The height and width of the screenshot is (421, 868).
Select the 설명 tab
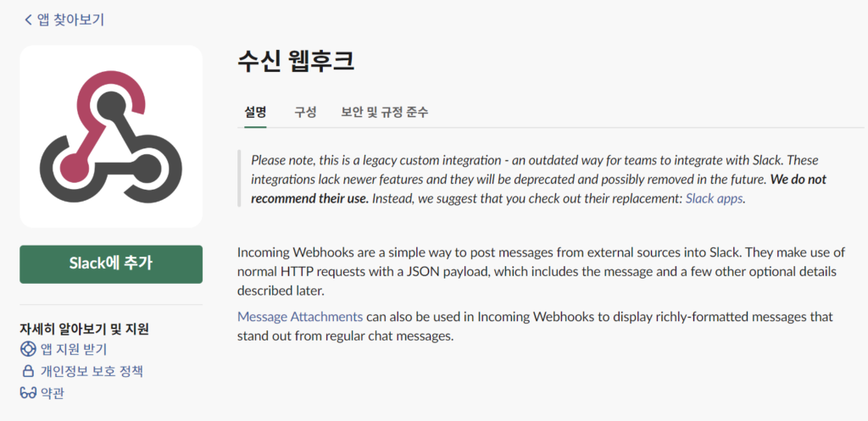(255, 113)
